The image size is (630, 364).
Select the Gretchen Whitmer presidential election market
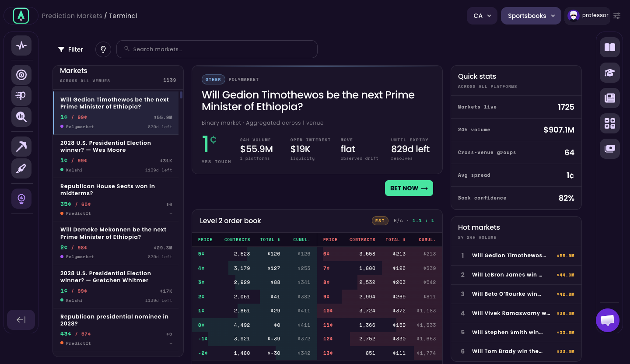pyautogui.click(x=116, y=287)
